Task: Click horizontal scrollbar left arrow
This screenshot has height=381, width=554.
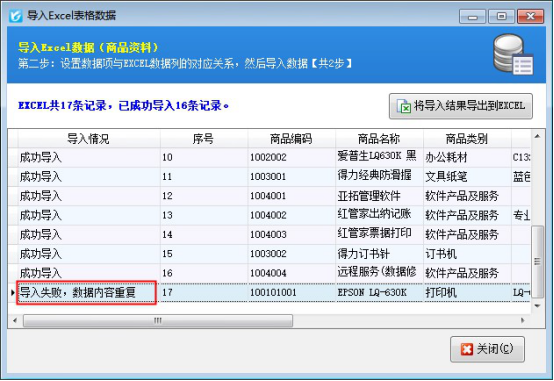Action: 15,321
